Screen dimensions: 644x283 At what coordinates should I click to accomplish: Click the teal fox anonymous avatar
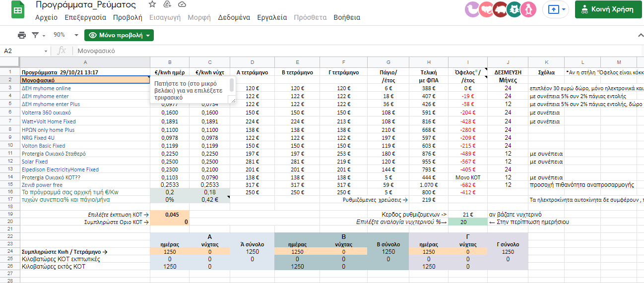coord(515,9)
